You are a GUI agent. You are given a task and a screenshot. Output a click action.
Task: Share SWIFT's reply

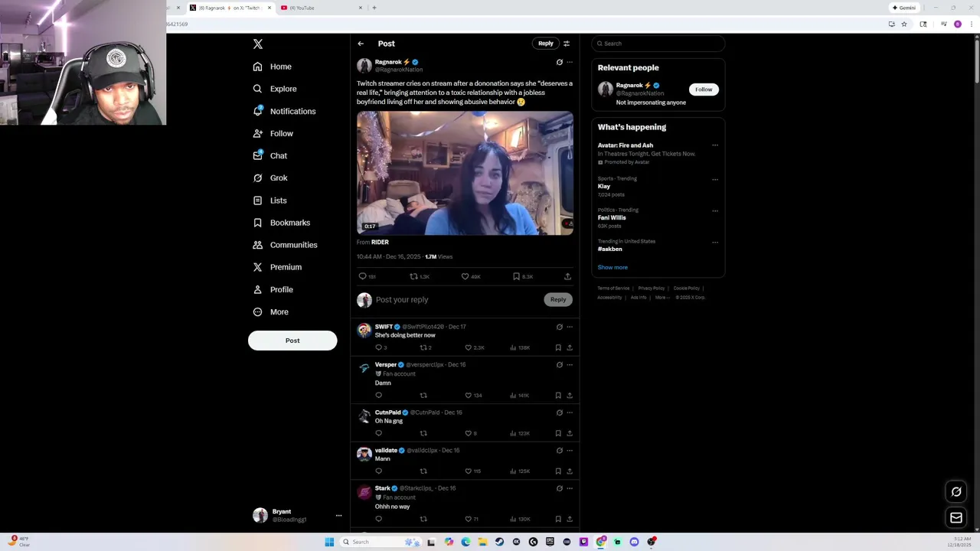(570, 347)
